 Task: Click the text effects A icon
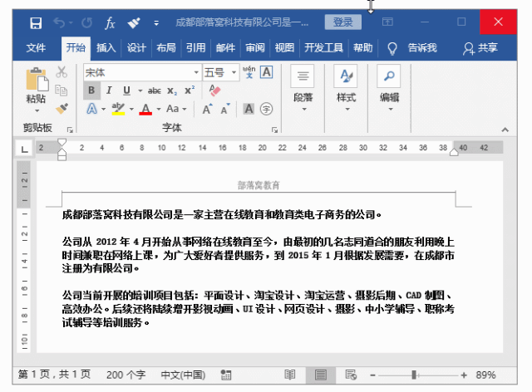91,109
